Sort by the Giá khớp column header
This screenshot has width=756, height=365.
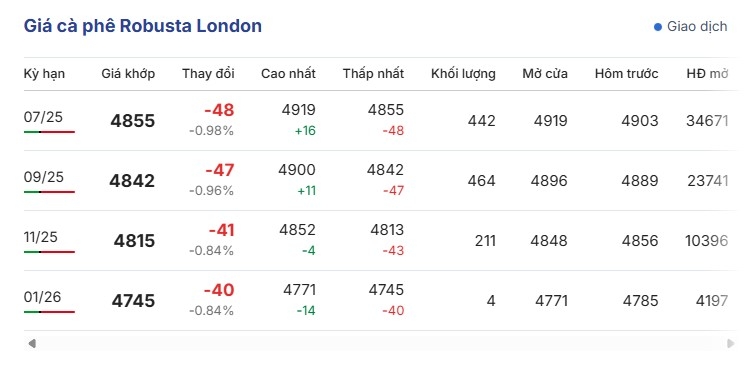coord(128,74)
